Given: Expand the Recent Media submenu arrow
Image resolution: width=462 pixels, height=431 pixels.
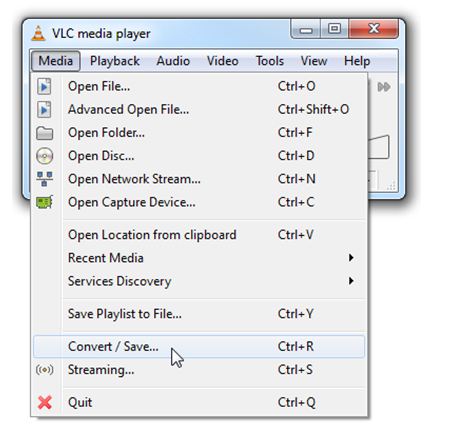Looking at the screenshot, I should point(351,258).
